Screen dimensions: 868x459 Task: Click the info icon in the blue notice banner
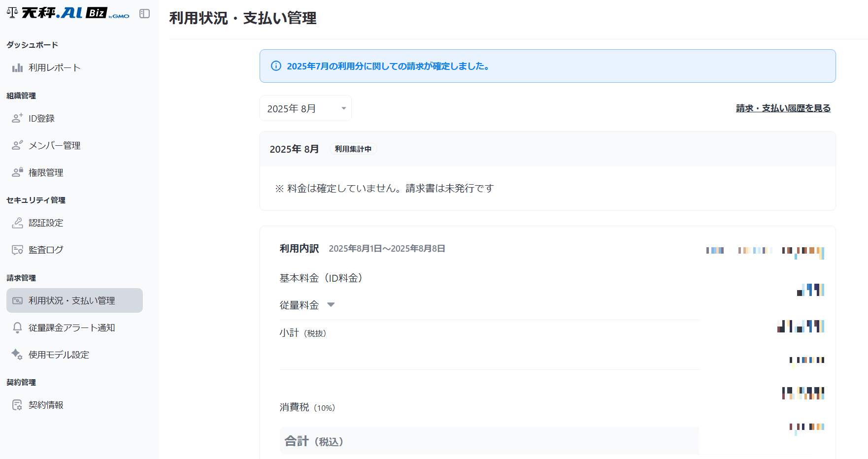click(276, 66)
